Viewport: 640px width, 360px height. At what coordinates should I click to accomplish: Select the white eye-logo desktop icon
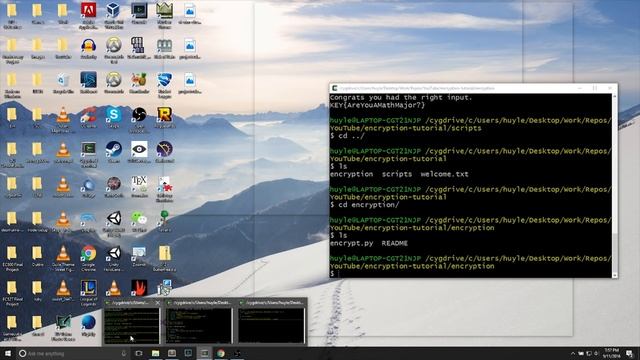coord(139,152)
